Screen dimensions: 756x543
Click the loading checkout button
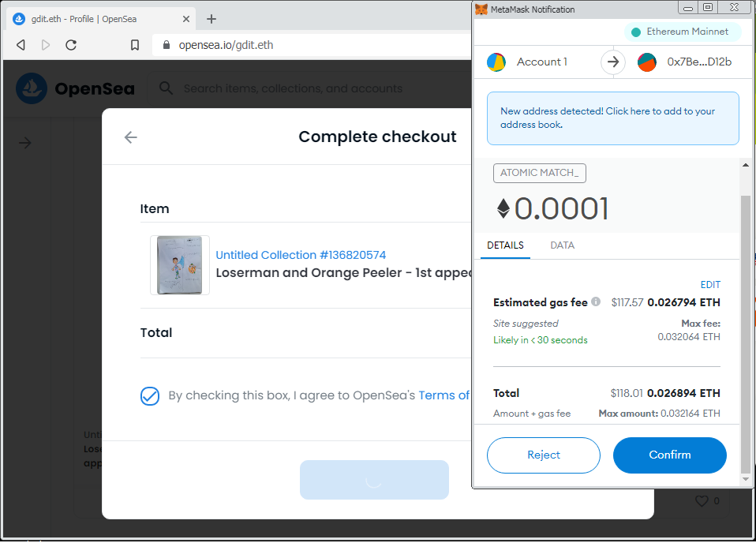click(374, 480)
